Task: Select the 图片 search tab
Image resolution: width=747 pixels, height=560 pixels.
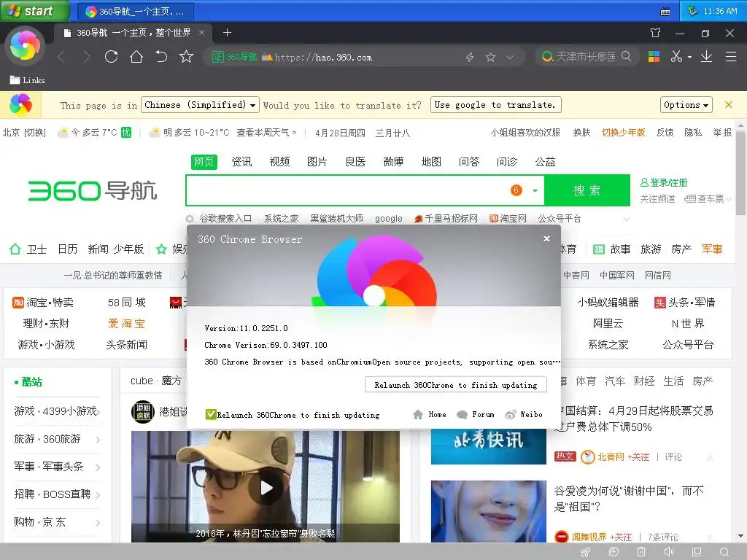Action: coord(317,162)
